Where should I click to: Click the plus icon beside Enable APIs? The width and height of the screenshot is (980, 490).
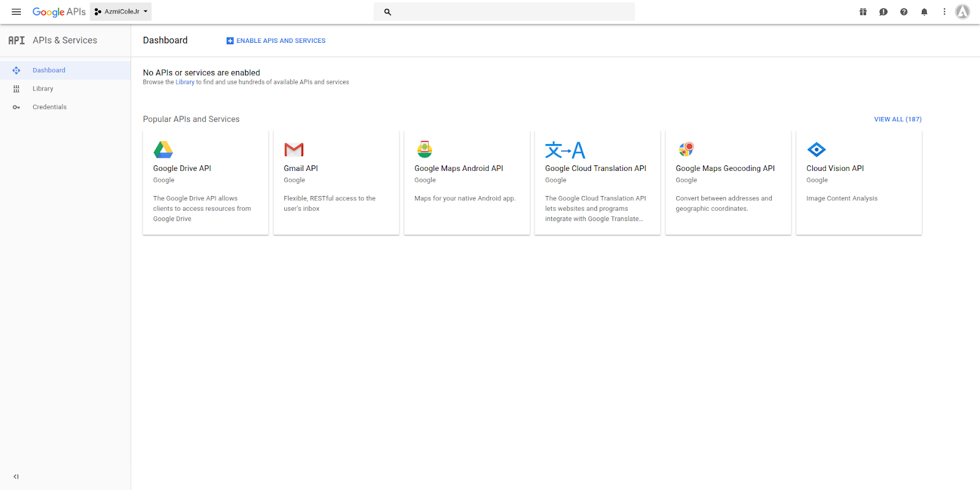click(x=230, y=41)
